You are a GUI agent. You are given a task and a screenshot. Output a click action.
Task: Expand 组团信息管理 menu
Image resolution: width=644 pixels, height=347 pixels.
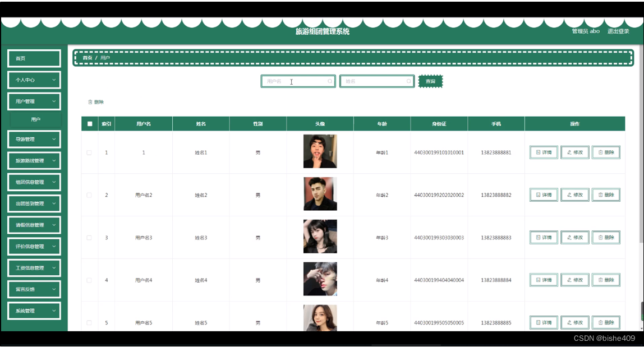[x=34, y=182]
